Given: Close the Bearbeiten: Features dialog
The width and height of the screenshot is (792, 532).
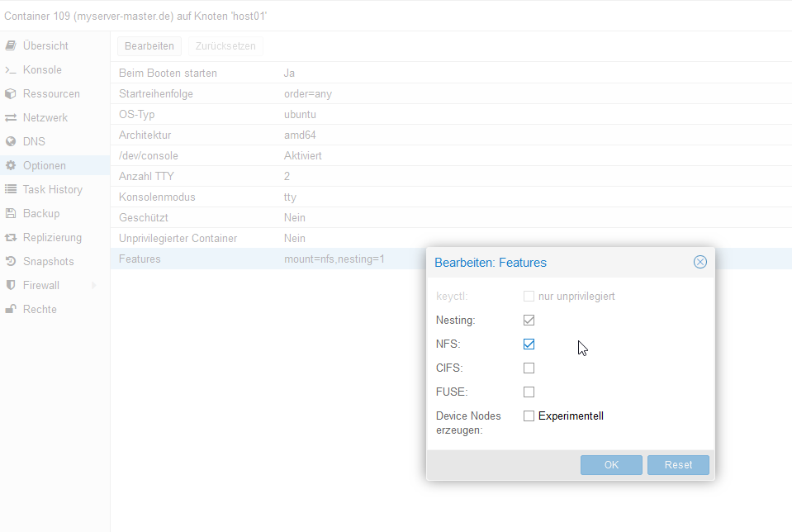Looking at the screenshot, I should (700, 262).
